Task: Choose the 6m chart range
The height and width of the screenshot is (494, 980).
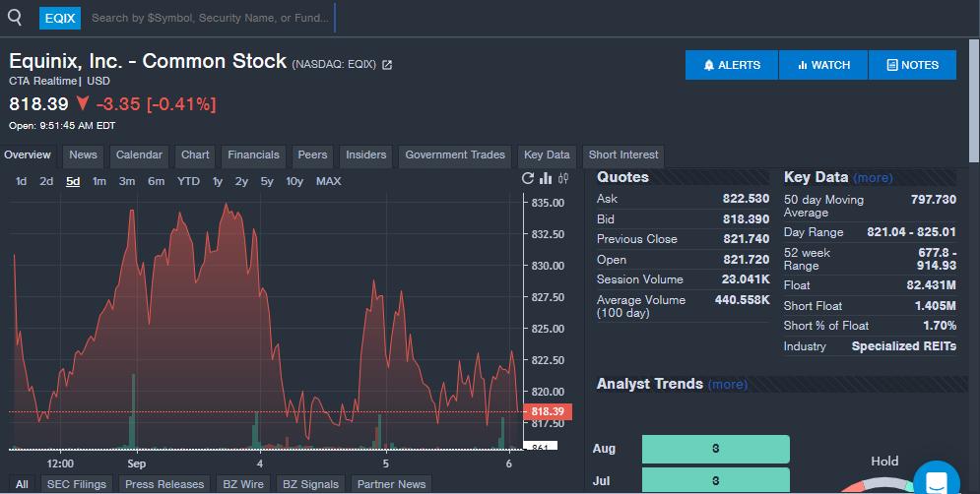Action: [157, 181]
